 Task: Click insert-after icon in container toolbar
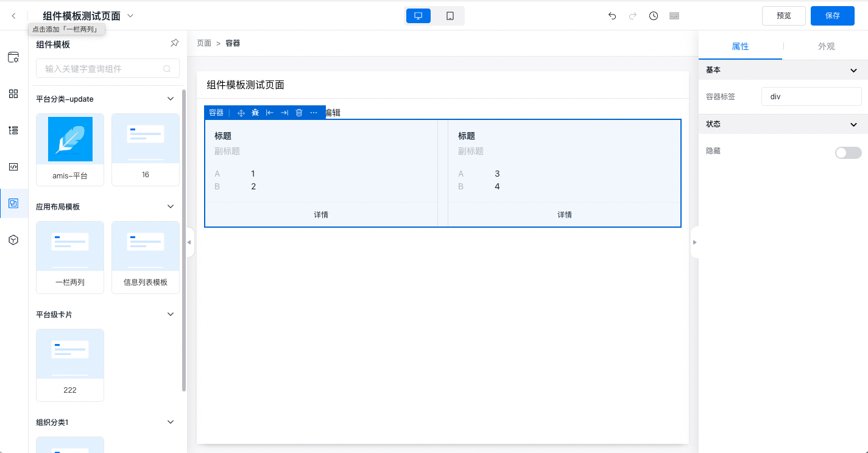tap(284, 113)
